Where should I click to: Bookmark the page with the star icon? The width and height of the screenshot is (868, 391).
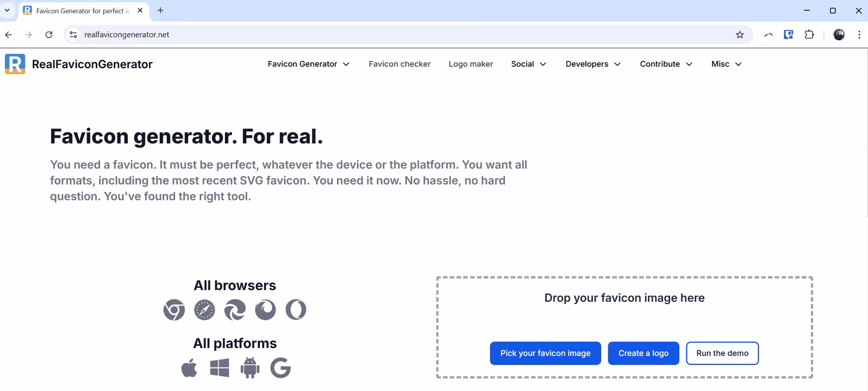(740, 34)
